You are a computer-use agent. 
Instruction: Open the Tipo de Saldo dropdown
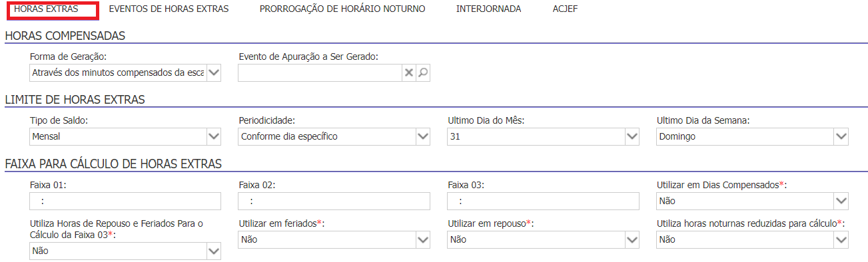tap(125, 136)
